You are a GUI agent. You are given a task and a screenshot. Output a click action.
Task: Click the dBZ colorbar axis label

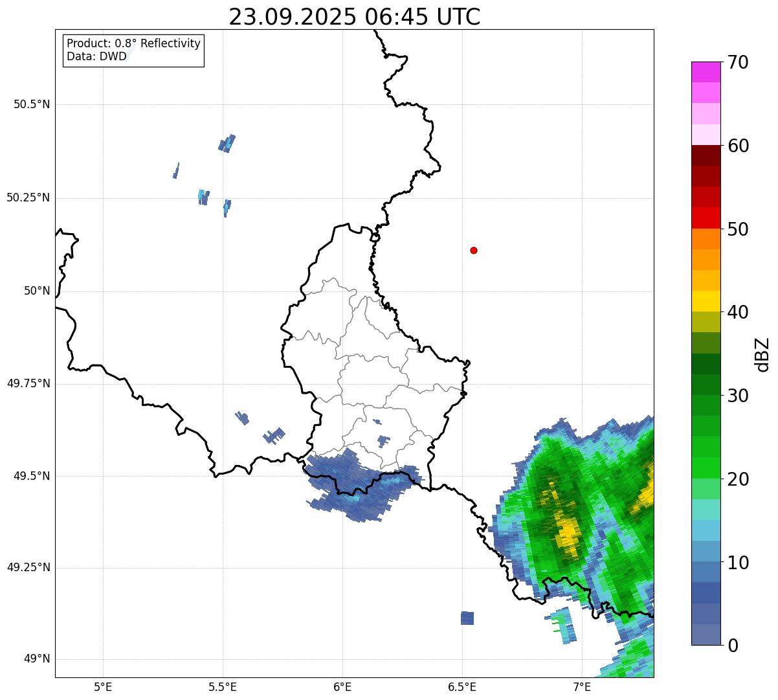pyautogui.click(x=762, y=354)
